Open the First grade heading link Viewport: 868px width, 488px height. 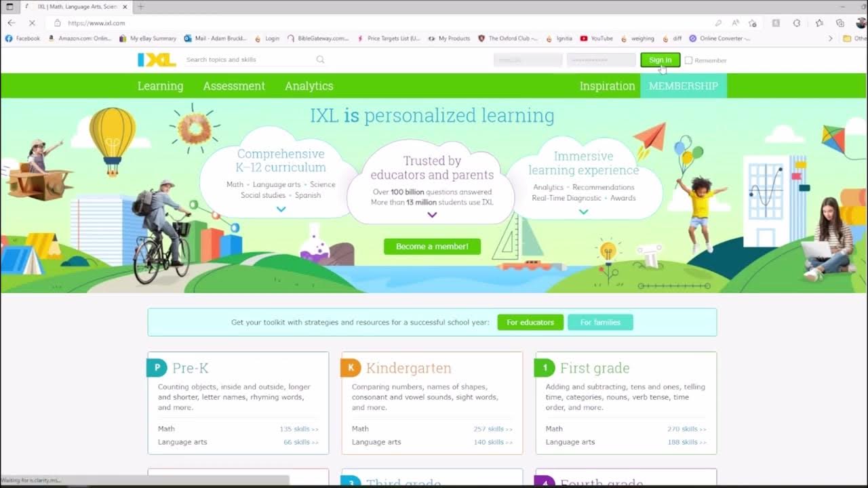(595, 368)
